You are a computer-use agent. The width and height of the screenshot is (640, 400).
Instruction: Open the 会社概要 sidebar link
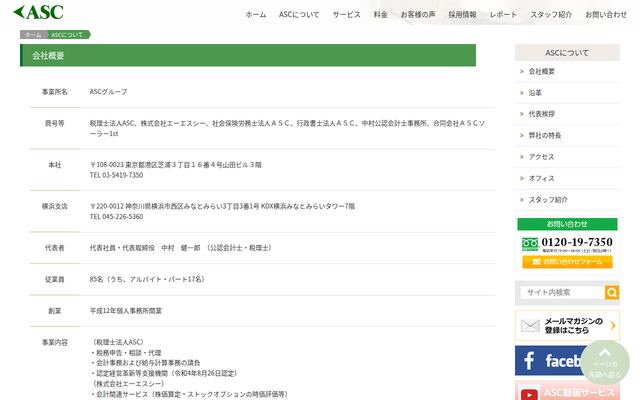click(x=541, y=71)
